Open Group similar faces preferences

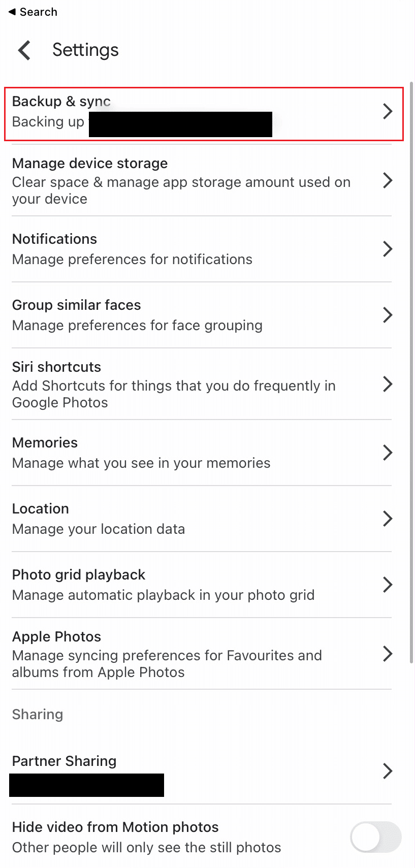[x=202, y=315]
